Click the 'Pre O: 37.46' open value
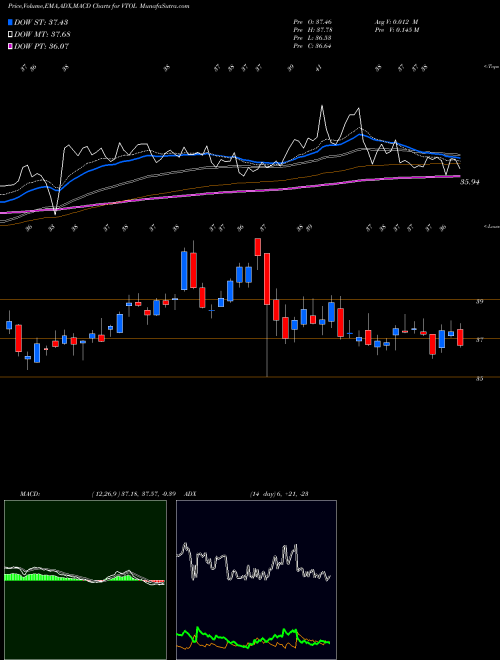The height and width of the screenshot is (660, 500). [313, 21]
